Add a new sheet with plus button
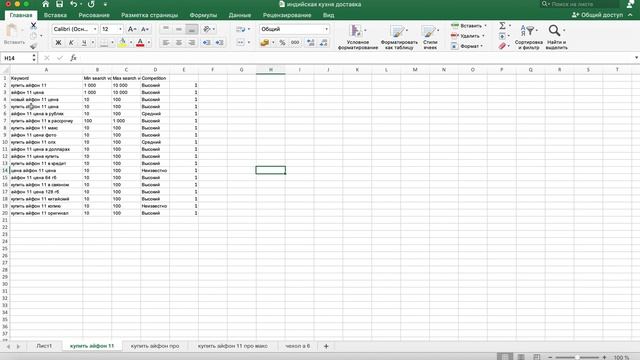The height and width of the screenshot is (360, 640). [326, 346]
